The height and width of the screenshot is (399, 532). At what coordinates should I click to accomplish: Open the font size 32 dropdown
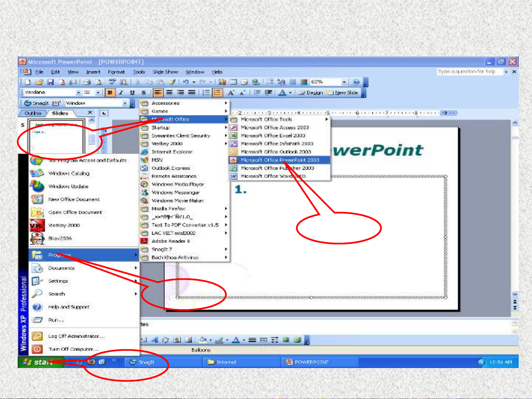tap(98, 93)
